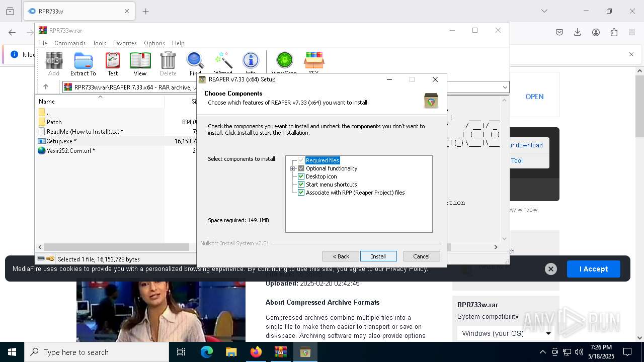644x362 pixels.
Task: Open browser extensions puzzle icon
Action: click(x=614, y=32)
